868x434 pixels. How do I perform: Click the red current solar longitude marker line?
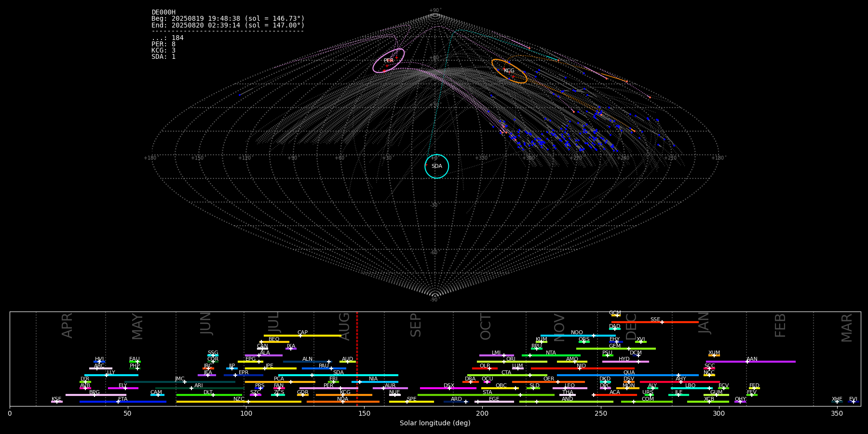click(x=357, y=359)
